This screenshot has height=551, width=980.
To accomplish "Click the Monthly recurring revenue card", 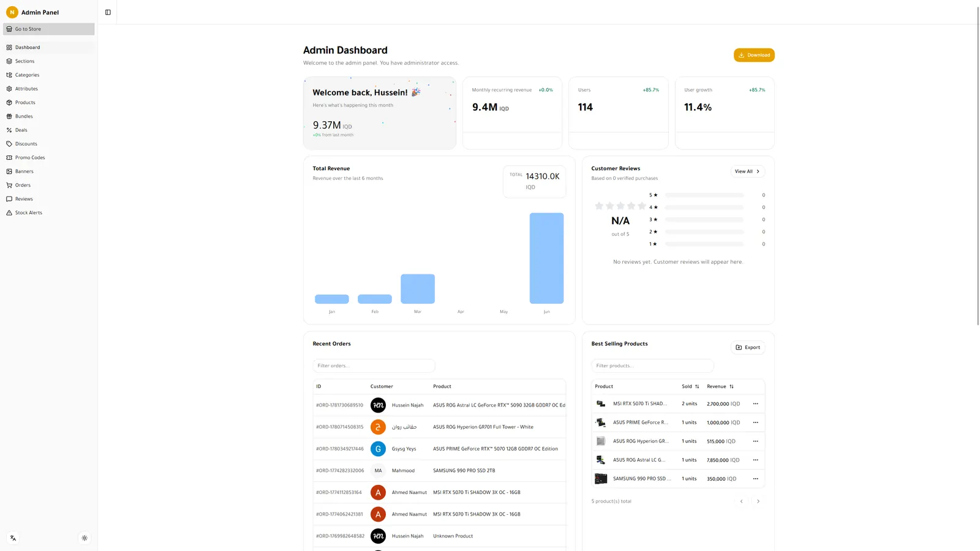I will [x=512, y=113].
